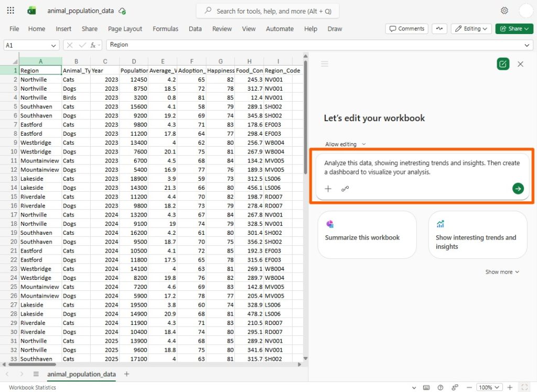Click the feedback icon in status bar
The width and height of the screenshot is (537, 392).
click(x=455, y=388)
